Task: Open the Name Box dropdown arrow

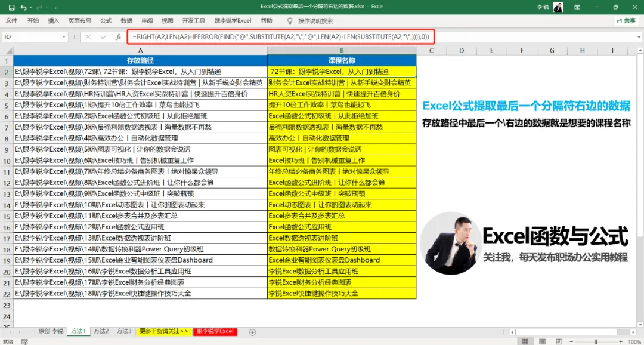Action: point(64,37)
